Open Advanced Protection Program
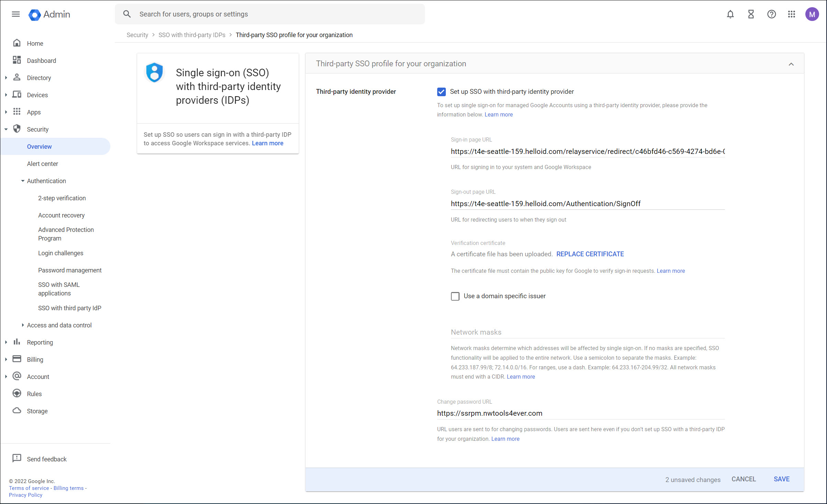This screenshot has height=504, width=827. tap(66, 234)
